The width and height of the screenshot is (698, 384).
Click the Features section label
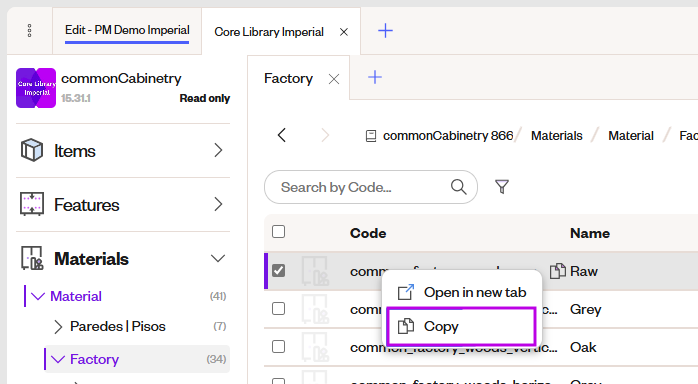87,205
